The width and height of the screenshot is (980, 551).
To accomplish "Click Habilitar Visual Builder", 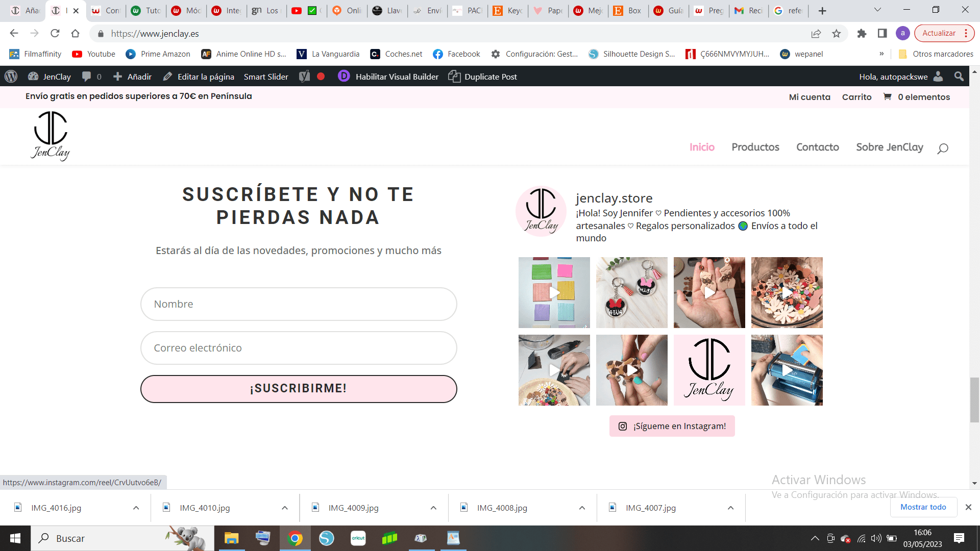I will click(388, 77).
